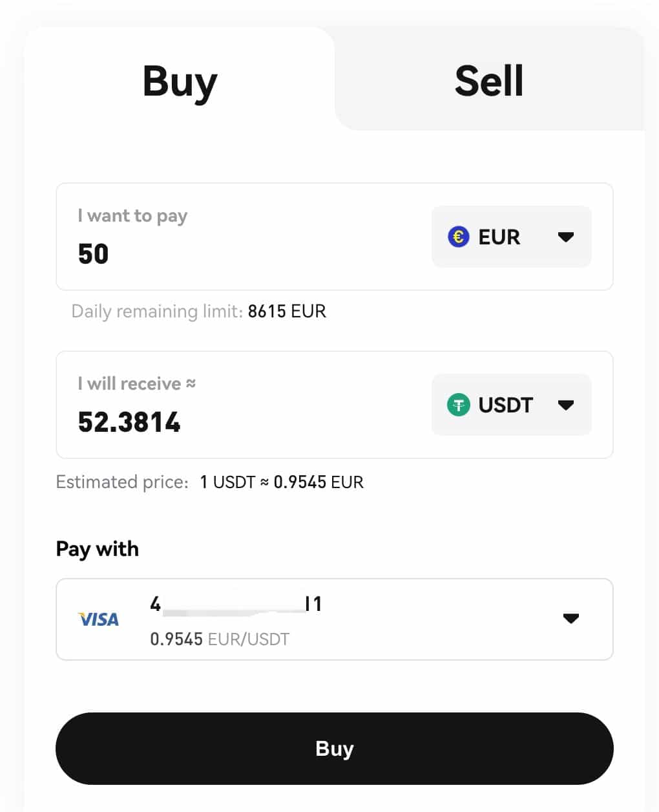Switch to the Sell tab
The height and width of the screenshot is (812, 659).
pyautogui.click(x=489, y=81)
